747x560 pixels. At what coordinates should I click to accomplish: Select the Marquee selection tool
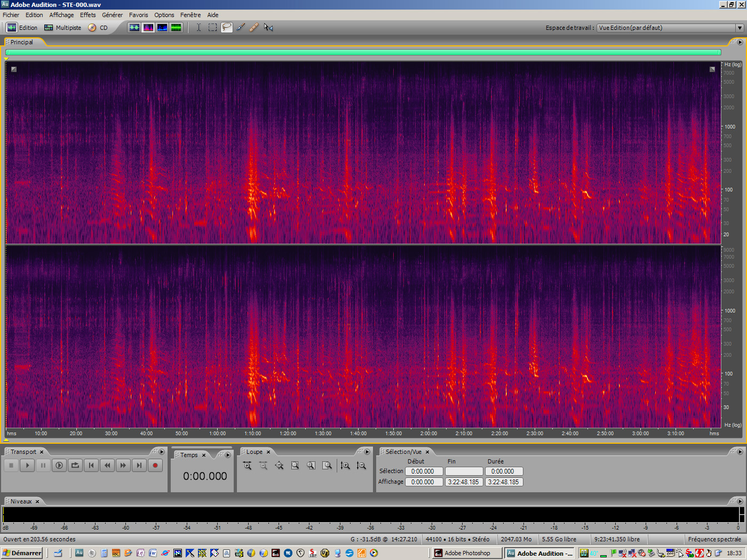pos(212,27)
